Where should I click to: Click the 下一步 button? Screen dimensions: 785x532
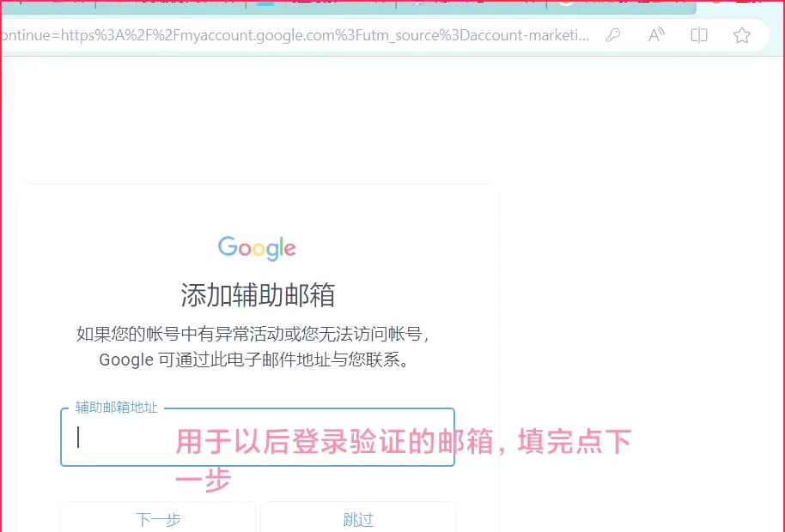(158, 519)
